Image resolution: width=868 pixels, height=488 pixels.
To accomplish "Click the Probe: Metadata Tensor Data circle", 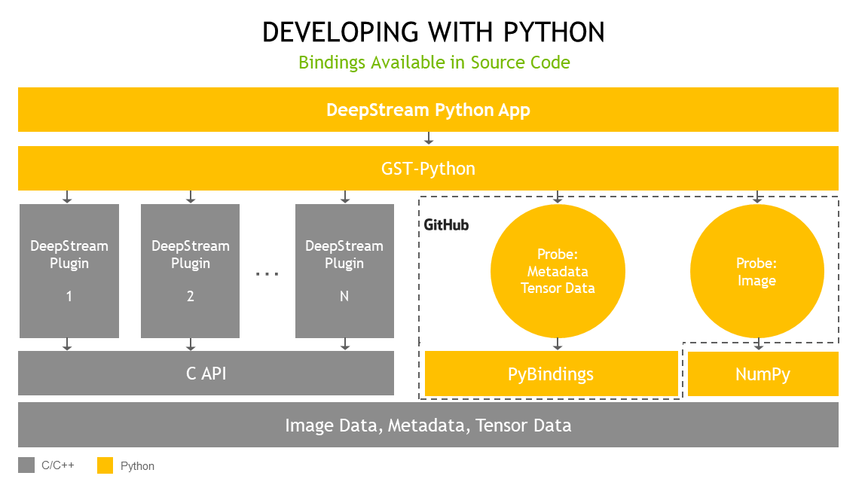I will (558, 271).
